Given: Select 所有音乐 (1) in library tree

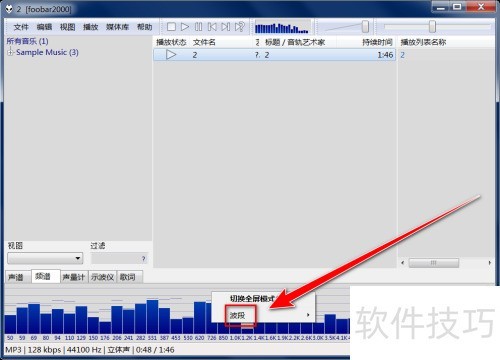Looking at the screenshot, I should coord(27,41).
